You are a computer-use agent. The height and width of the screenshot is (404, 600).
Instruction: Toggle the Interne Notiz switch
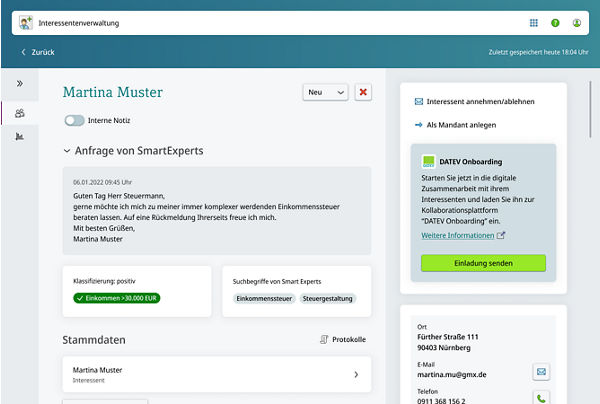[74, 120]
